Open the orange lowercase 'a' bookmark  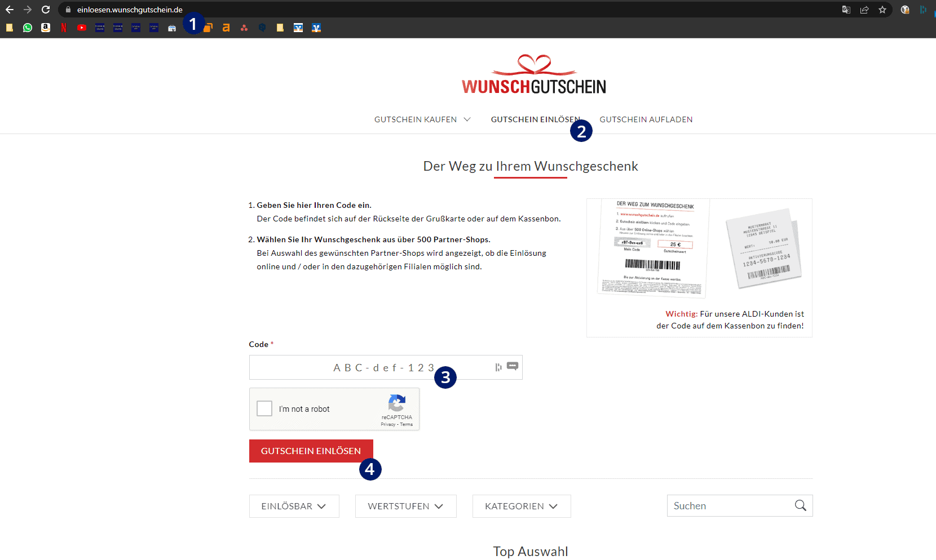coord(226,28)
